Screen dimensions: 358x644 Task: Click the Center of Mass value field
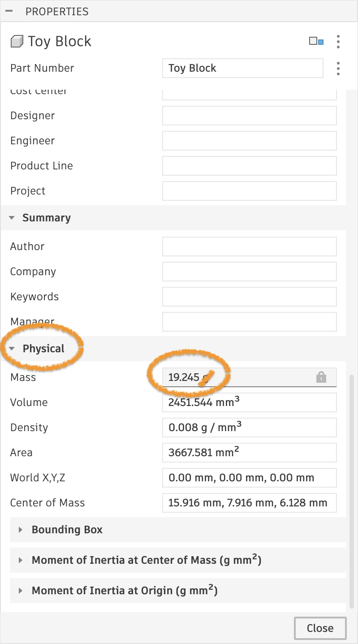pyautogui.click(x=249, y=503)
